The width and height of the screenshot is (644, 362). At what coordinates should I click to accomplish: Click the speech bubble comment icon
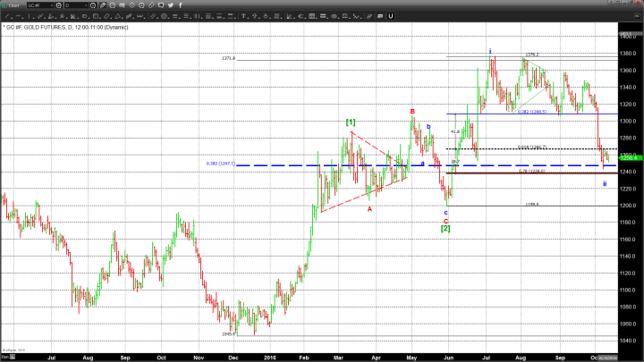(161, 5)
